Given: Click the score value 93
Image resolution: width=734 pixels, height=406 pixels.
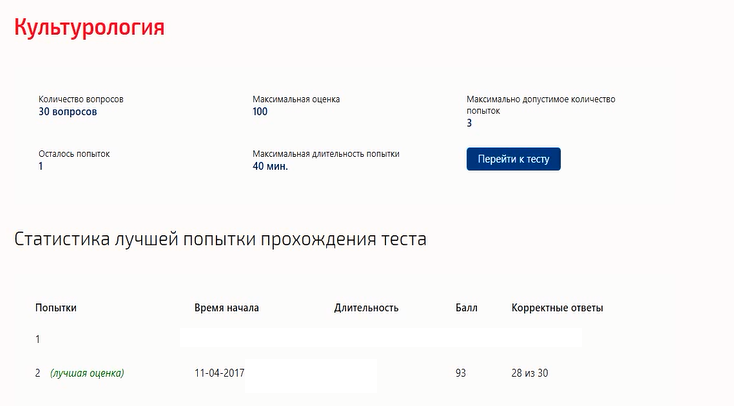Looking at the screenshot, I should point(461,373).
